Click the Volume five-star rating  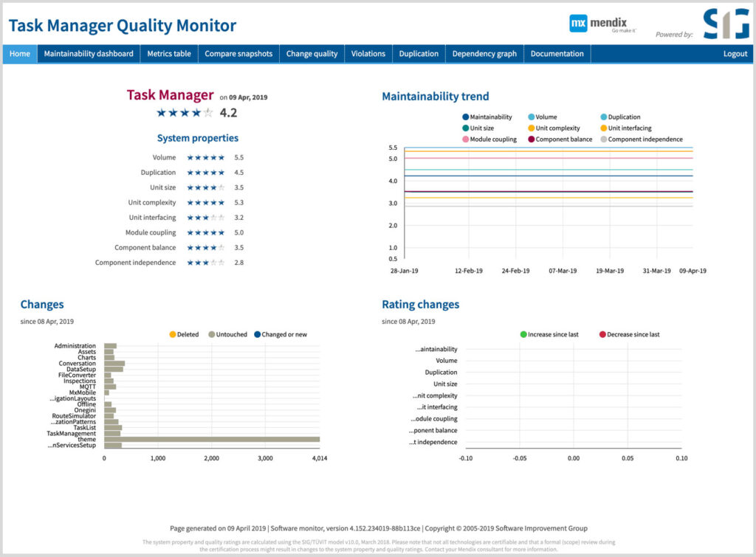click(x=205, y=158)
